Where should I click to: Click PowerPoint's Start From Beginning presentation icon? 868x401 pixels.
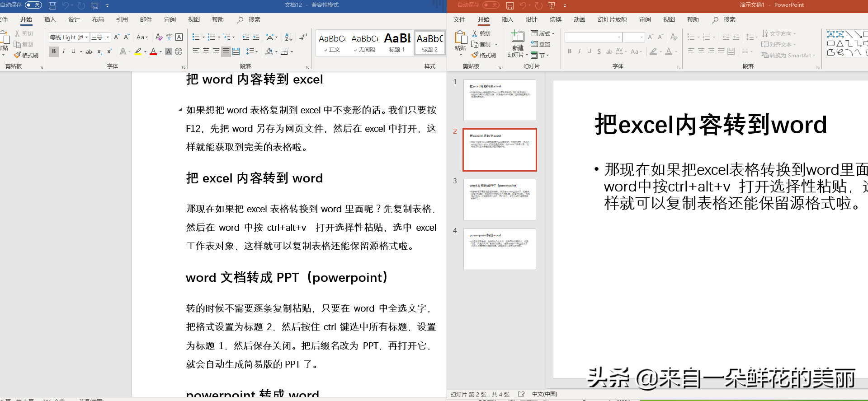[x=552, y=6]
